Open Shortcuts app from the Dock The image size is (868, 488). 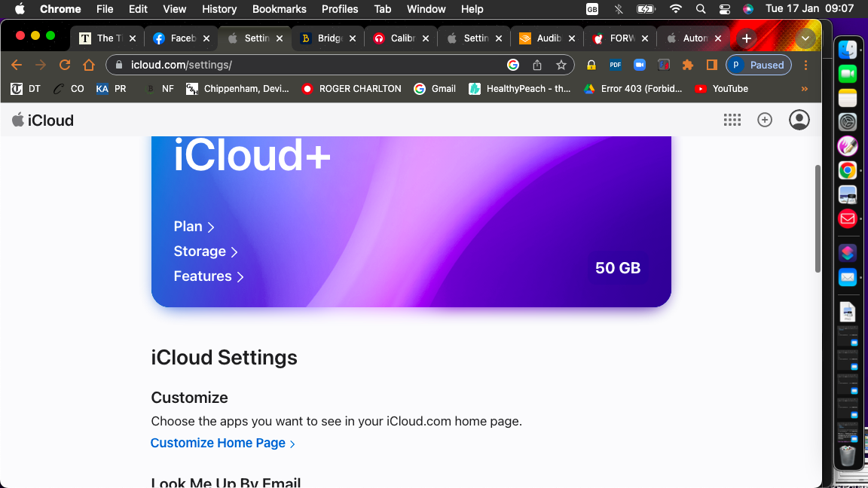pyautogui.click(x=847, y=253)
